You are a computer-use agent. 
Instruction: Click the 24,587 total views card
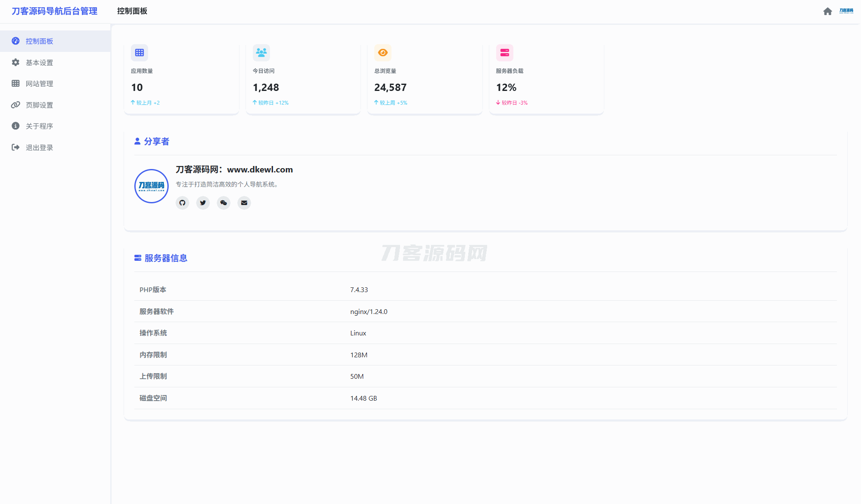[x=424, y=79]
